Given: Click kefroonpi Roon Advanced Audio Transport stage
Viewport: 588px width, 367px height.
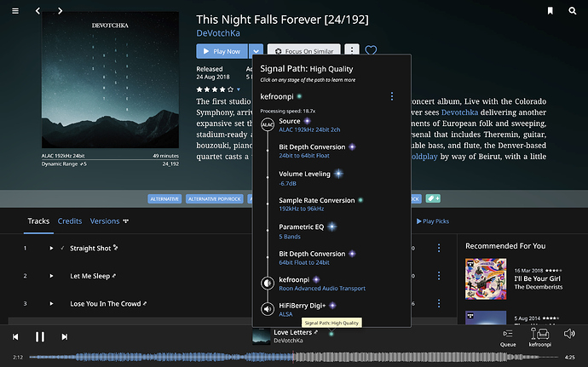Looking at the screenshot, I should click(x=322, y=284).
